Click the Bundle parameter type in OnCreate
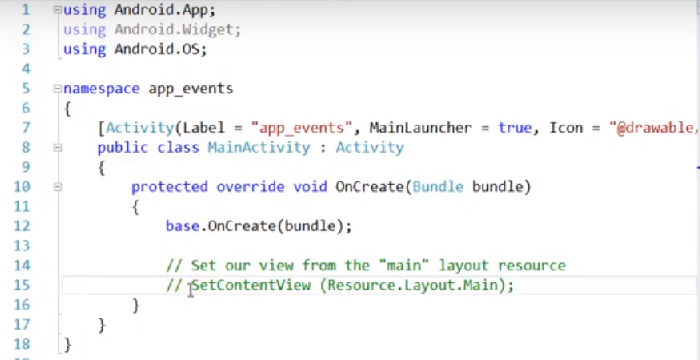This screenshot has height=360, width=700. pyautogui.click(x=438, y=187)
